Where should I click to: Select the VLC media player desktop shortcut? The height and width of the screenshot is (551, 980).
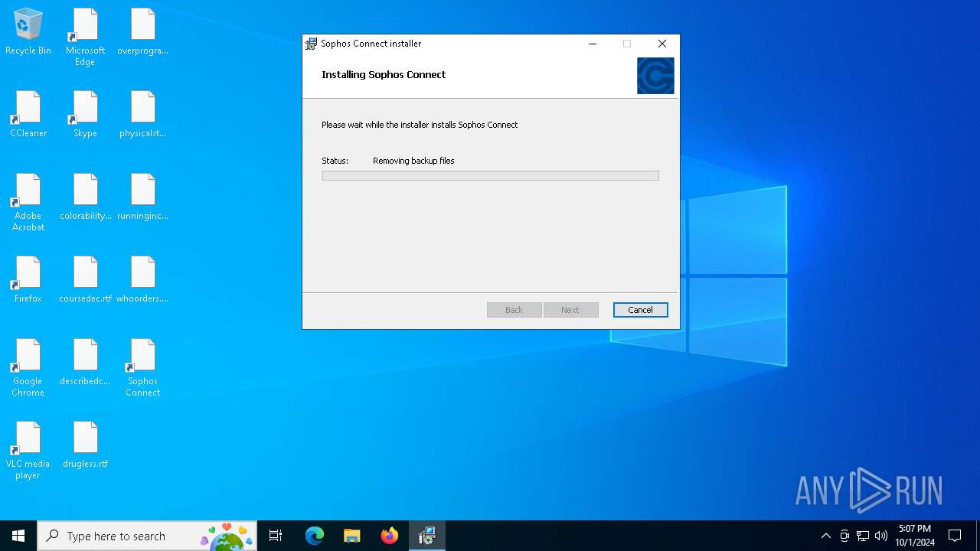pos(28,451)
